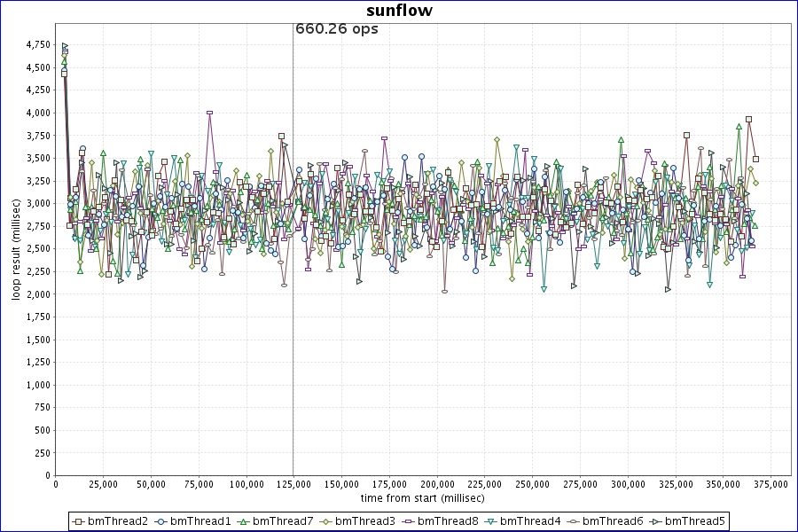Select the green triangle marker for bmThread7

(x=243, y=521)
